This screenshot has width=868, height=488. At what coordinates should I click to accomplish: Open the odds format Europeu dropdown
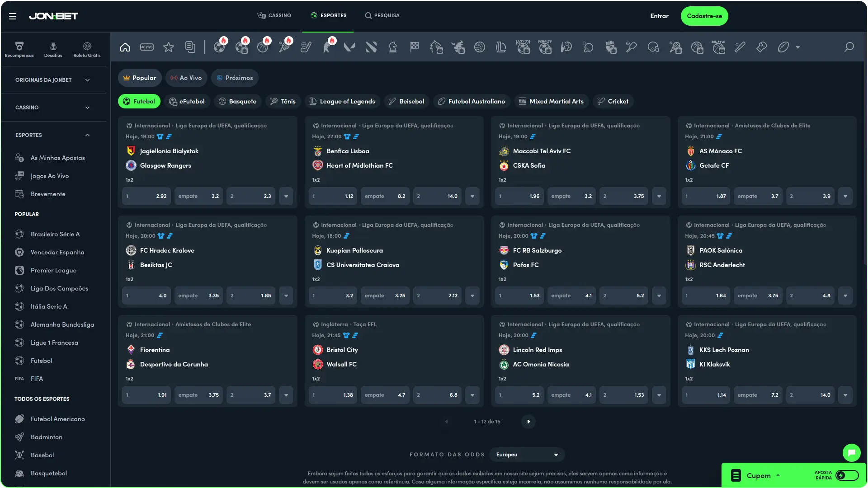(x=527, y=455)
